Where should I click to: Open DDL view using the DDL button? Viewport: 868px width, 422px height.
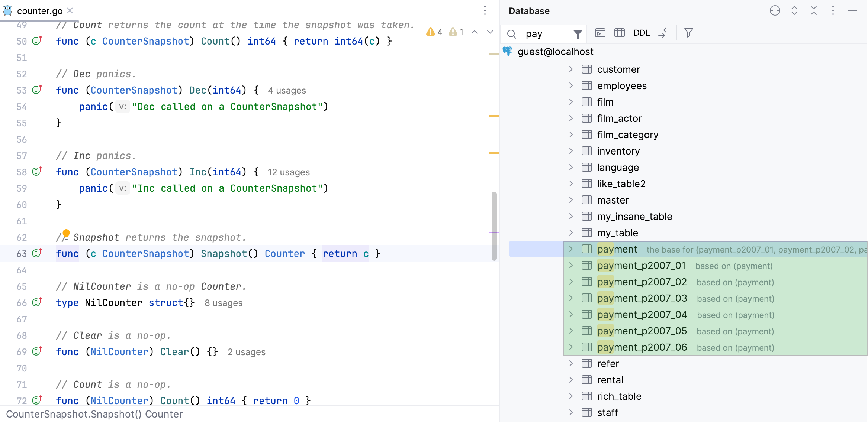pos(642,33)
